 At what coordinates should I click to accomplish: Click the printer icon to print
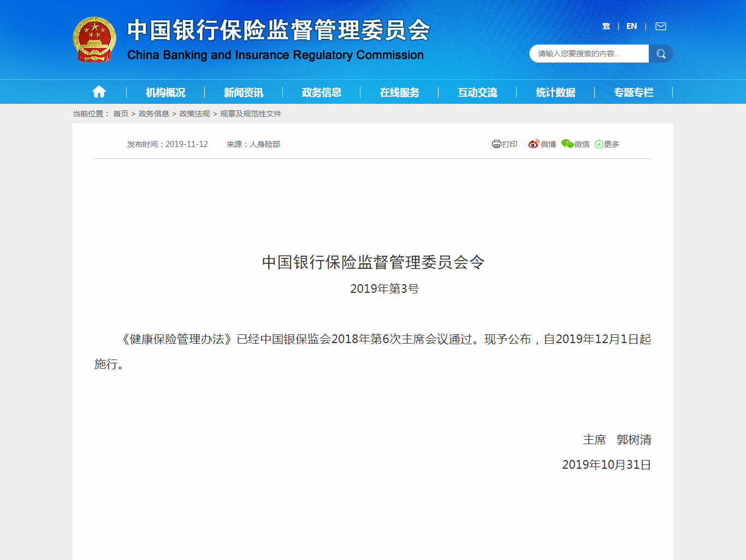coord(496,144)
